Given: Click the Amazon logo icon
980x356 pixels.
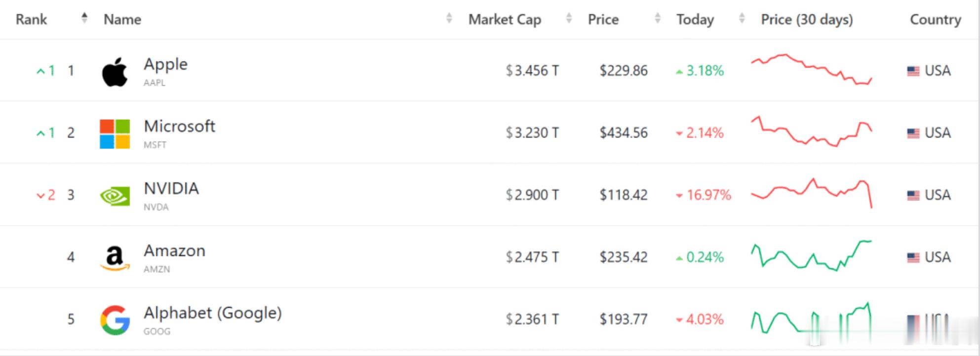Looking at the screenshot, I should [x=115, y=258].
